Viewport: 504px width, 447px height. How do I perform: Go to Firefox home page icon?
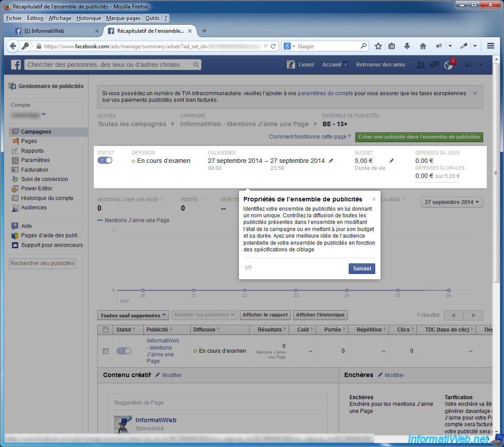(423, 46)
